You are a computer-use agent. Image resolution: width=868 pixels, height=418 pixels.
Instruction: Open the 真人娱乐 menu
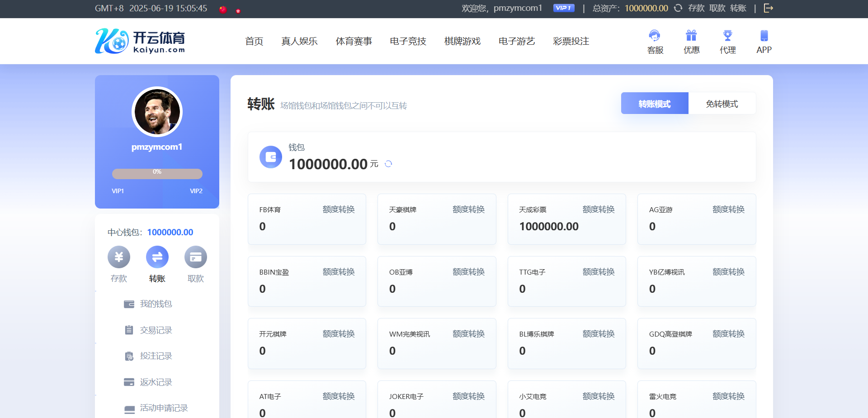point(299,41)
